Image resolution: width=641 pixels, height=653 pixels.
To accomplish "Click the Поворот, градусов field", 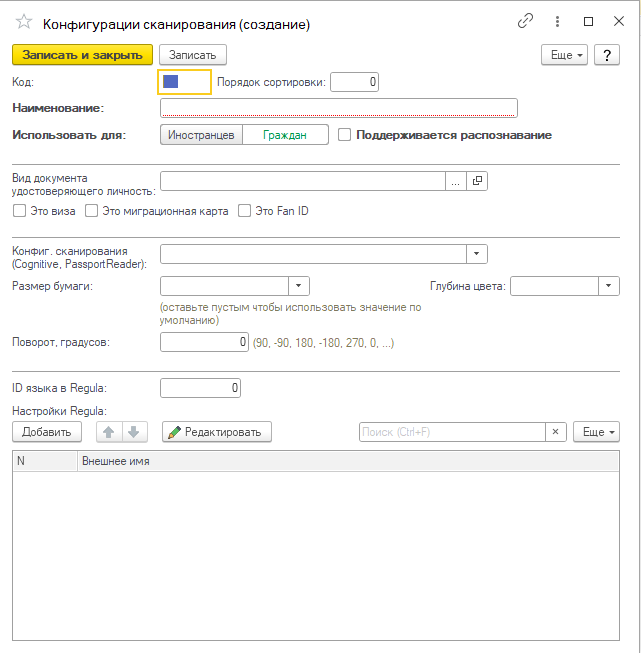I will [x=205, y=342].
